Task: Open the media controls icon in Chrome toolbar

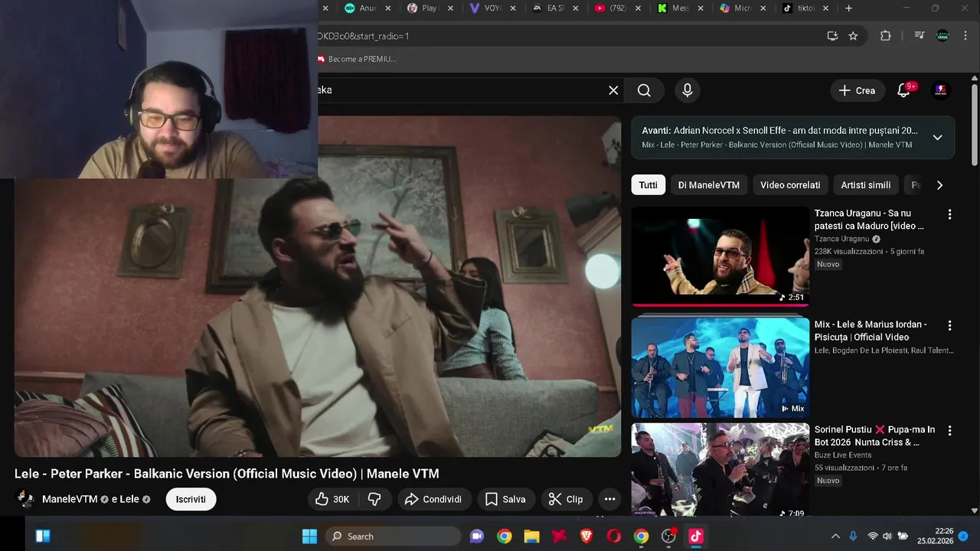Action: [920, 36]
